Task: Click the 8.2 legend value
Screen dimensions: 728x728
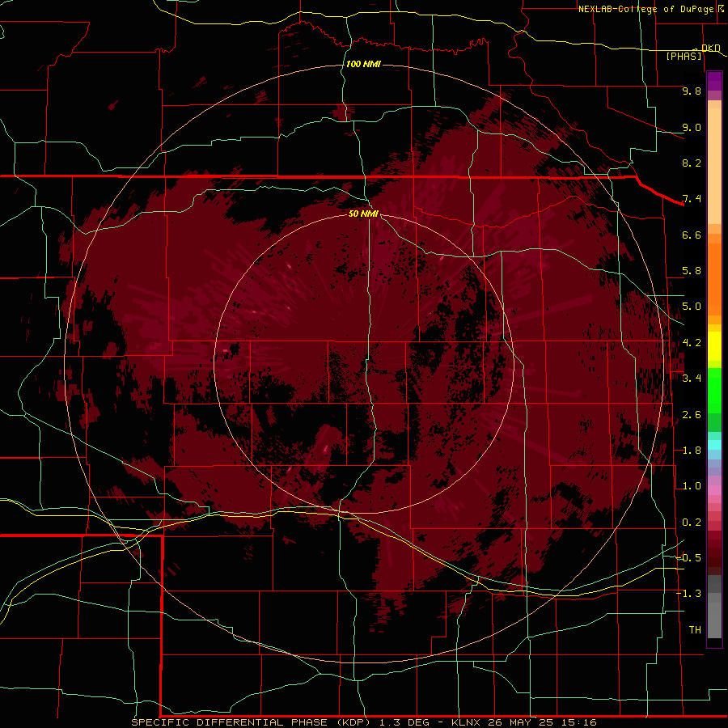Action: (x=692, y=163)
